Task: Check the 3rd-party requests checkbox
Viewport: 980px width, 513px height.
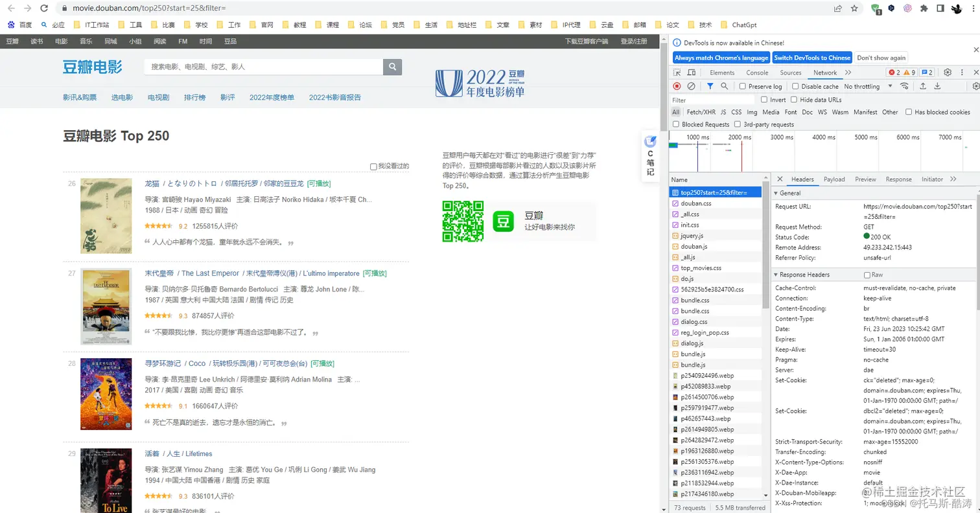Action: tap(738, 124)
